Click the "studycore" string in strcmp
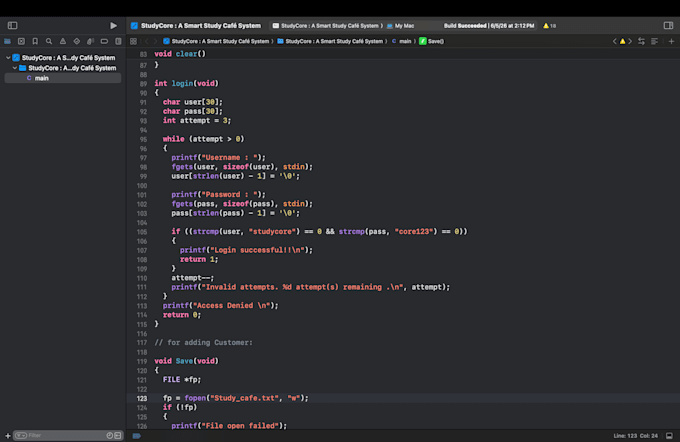 point(274,231)
